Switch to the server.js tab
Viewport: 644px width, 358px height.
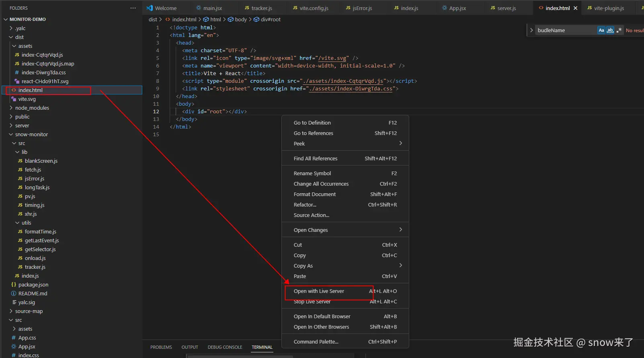point(507,8)
